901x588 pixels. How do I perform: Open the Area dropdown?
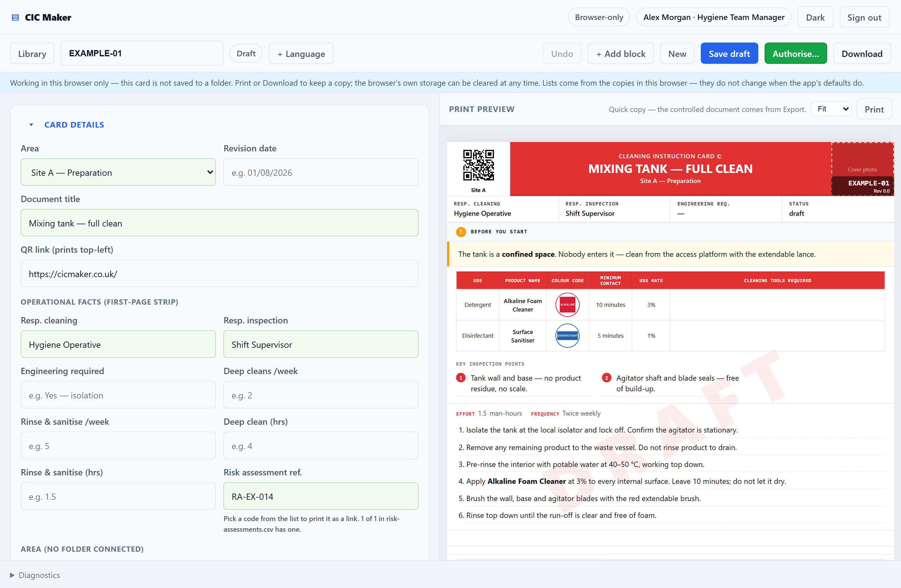point(118,173)
